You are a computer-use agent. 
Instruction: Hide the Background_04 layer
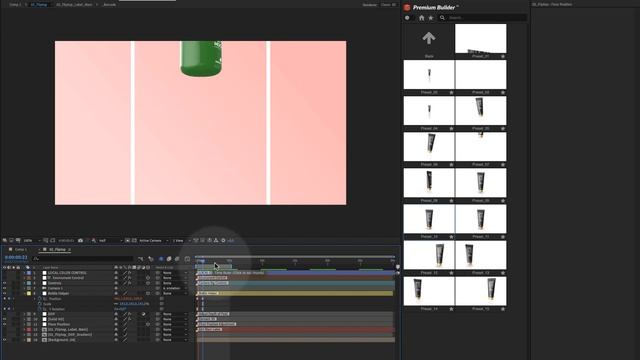(4, 340)
